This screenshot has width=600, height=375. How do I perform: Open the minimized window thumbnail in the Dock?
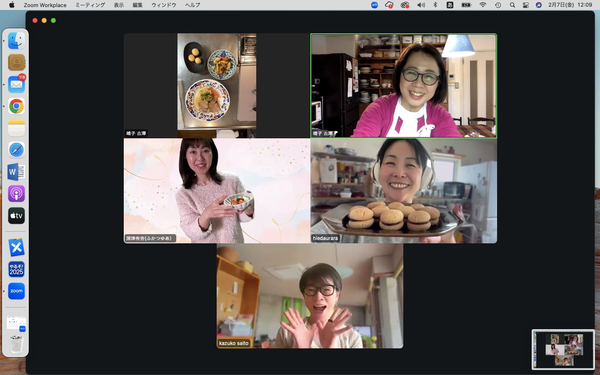tap(16, 323)
